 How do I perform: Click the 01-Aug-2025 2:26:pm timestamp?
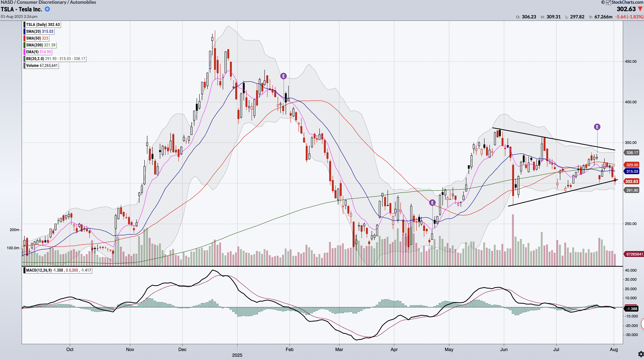click(x=19, y=16)
